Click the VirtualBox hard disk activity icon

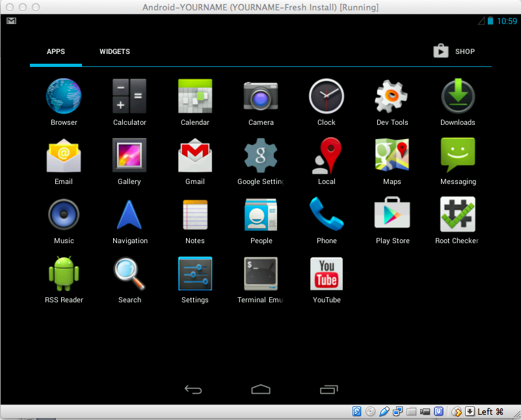356,412
